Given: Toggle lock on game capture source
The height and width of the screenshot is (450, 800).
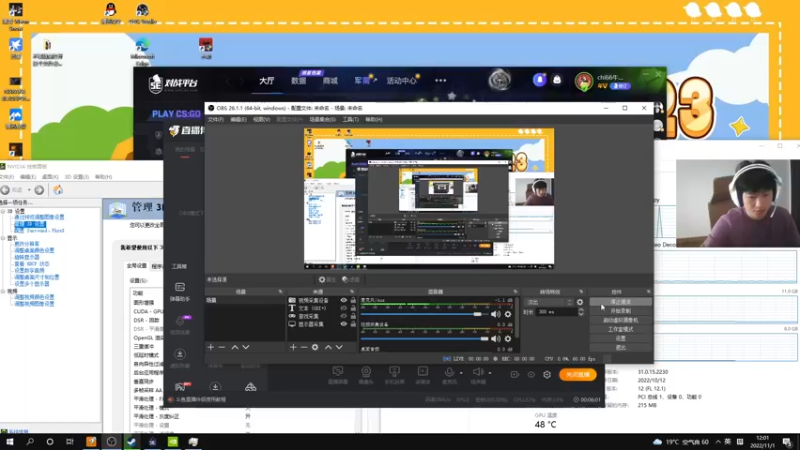Looking at the screenshot, I should coord(353,316).
